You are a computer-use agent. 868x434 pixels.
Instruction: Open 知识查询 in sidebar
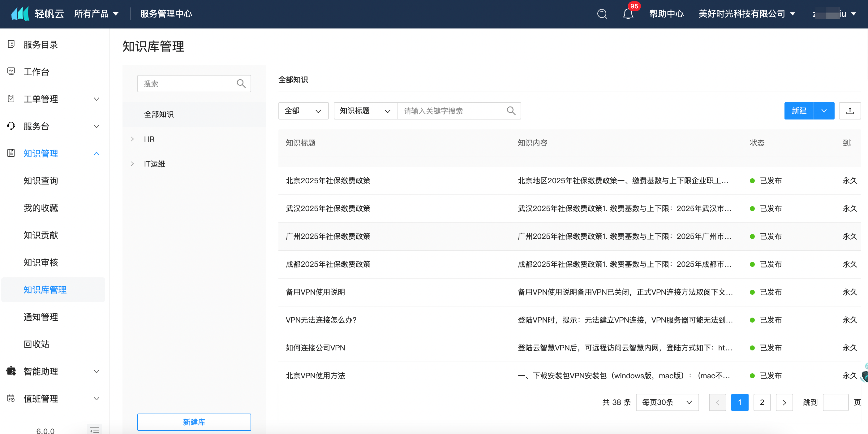coord(41,181)
